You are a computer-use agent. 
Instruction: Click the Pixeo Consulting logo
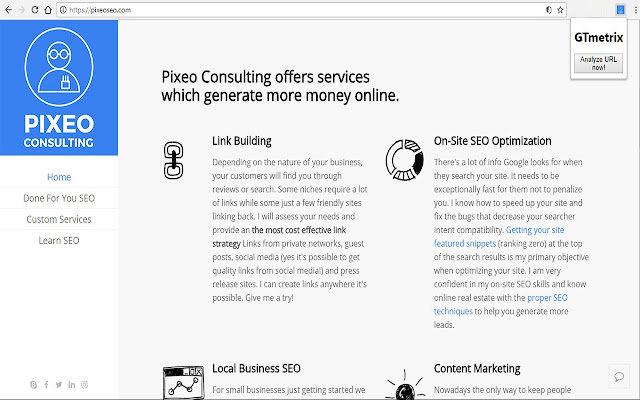(x=59, y=89)
